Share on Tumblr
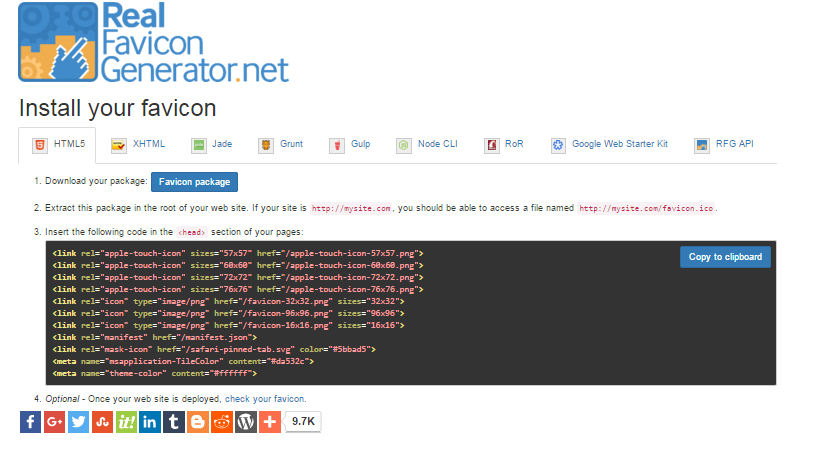Screen dimensions: 821x457 (x=174, y=422)
